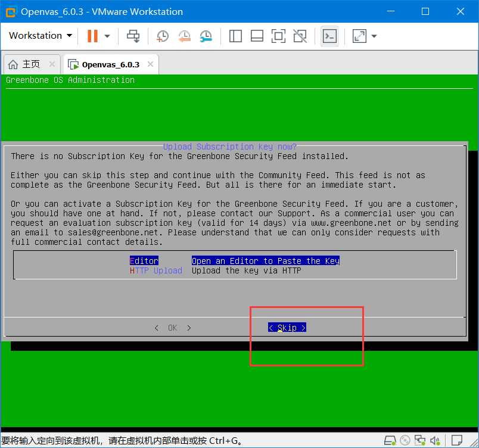The width and height of the screenshot is (479, 448).
Task: Close the 主页 home tab
Action: click(52, 64)
